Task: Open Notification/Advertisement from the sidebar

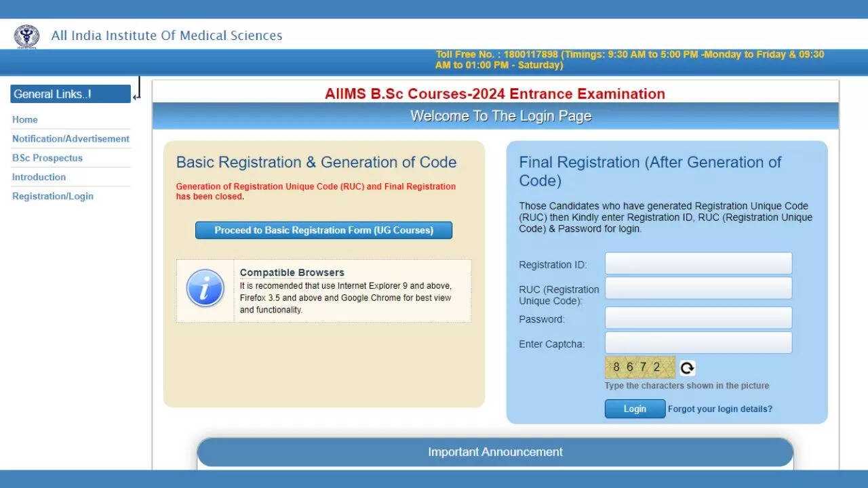Action: tap(71, 138)
